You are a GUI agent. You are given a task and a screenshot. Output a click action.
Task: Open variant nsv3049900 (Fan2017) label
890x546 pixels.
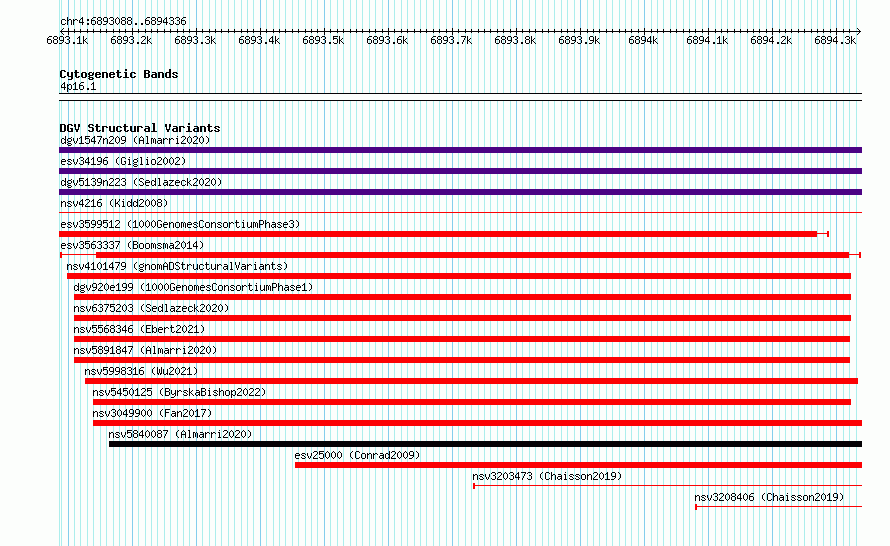(152, 413)
